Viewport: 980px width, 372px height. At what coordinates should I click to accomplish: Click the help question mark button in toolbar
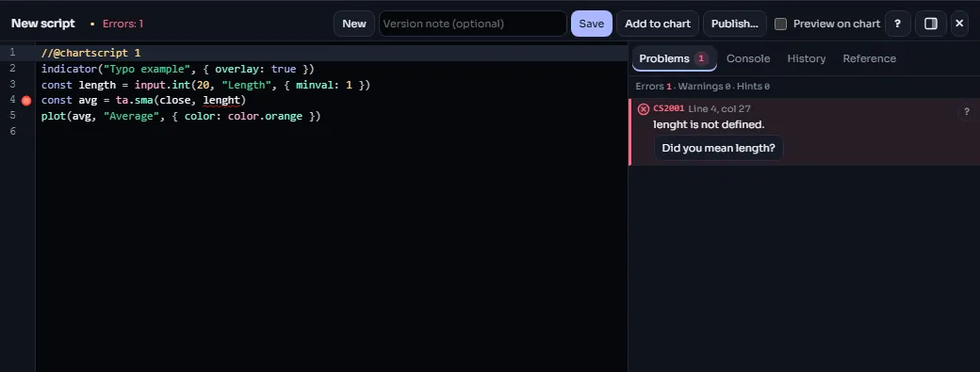[x=897, y=24]
